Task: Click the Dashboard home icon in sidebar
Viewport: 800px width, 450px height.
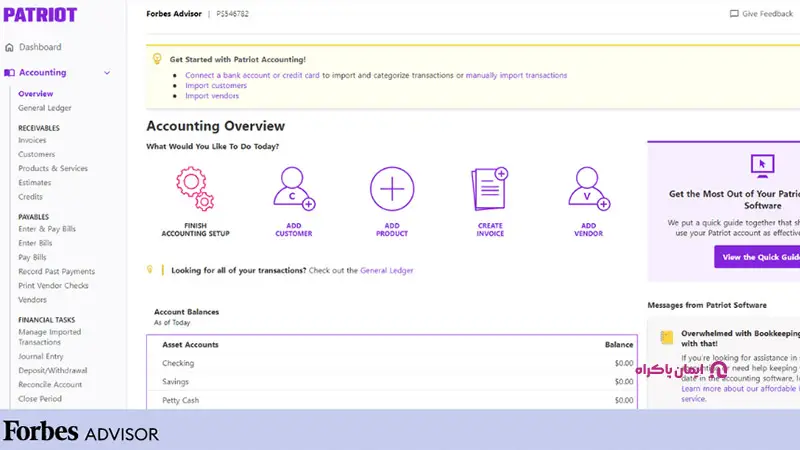Action: coord(10,47)
